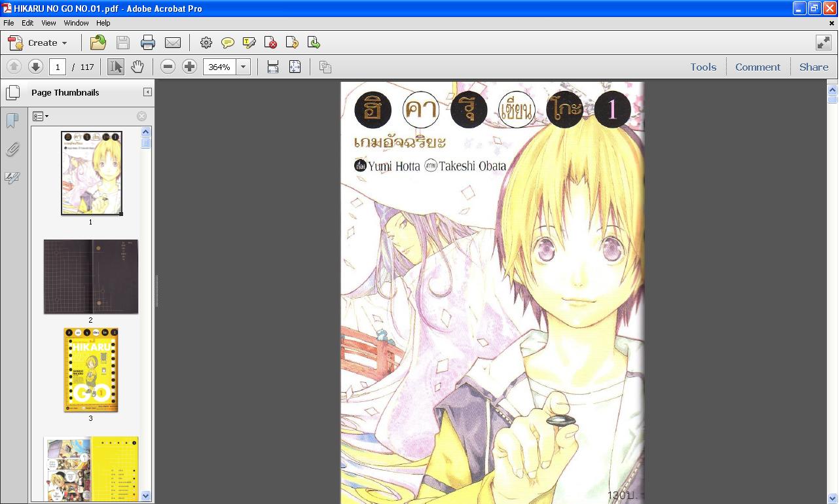Open the File menu
This screenshot has height=504, width=840.
tap(9, 23)
